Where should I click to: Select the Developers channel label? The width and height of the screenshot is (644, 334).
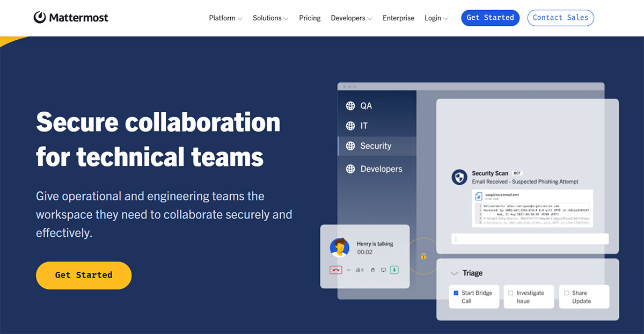(381, 169)
